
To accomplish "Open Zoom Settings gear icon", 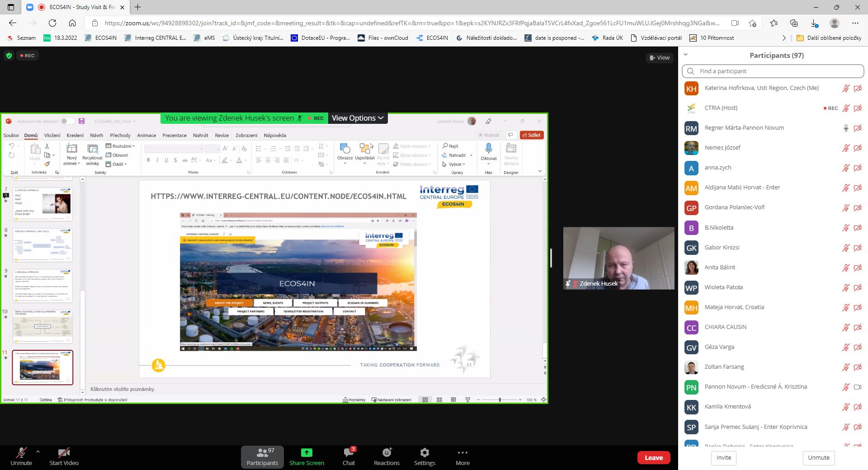I will click(425, 452).
